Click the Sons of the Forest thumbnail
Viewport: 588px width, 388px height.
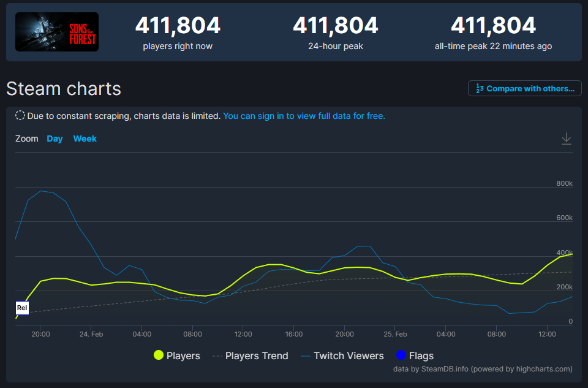coord(57,32)
